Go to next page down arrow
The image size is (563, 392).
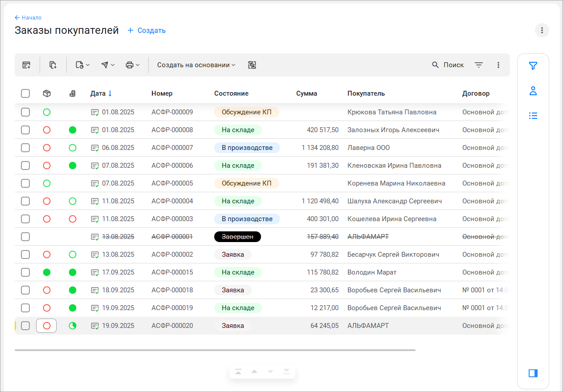click(x=270, y=372)
